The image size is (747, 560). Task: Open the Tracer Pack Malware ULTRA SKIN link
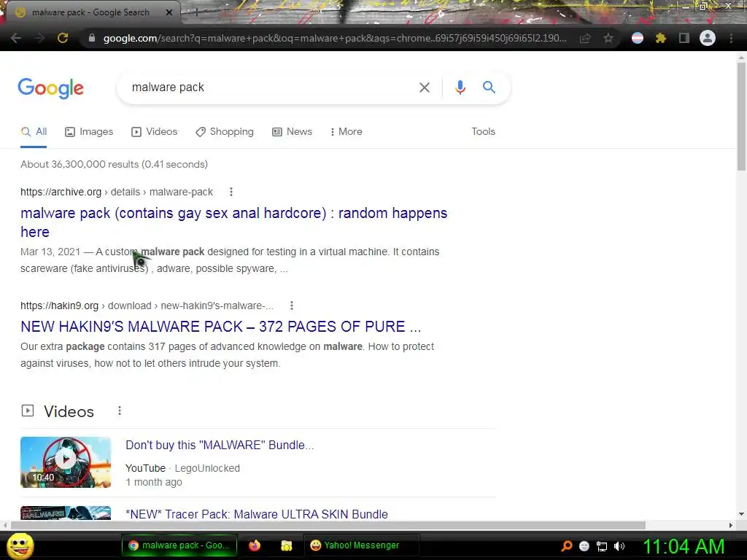pos(257,514)
